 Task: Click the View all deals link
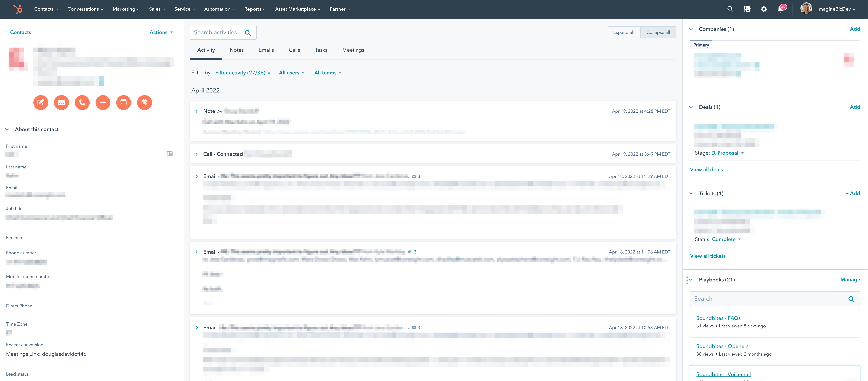[706, 169]
